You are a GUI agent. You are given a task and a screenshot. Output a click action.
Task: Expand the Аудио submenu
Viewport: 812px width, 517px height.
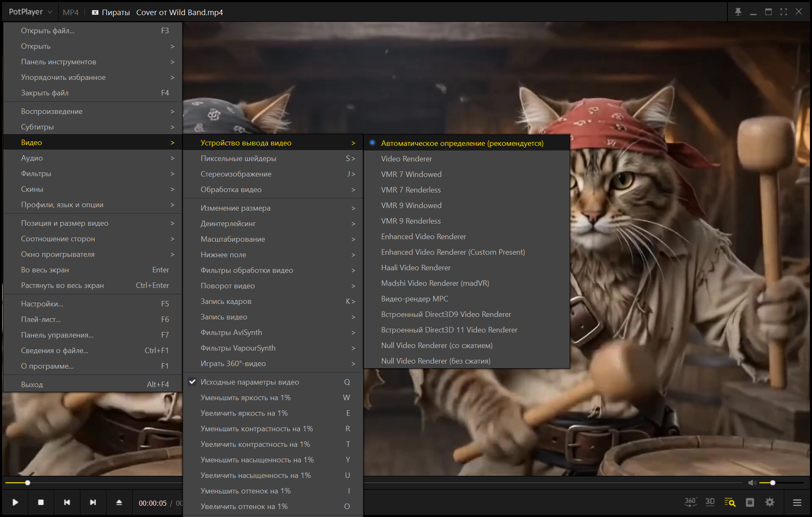tap(93, 158)
